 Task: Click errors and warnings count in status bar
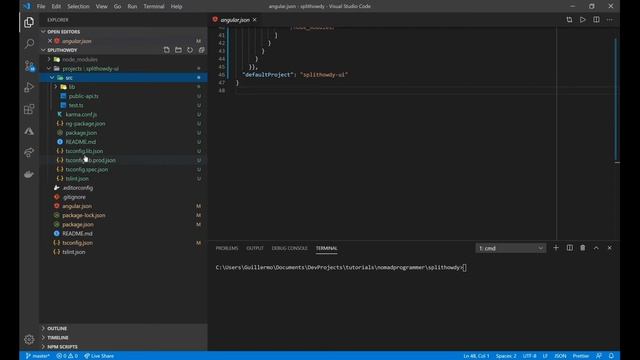coord(67,356)
